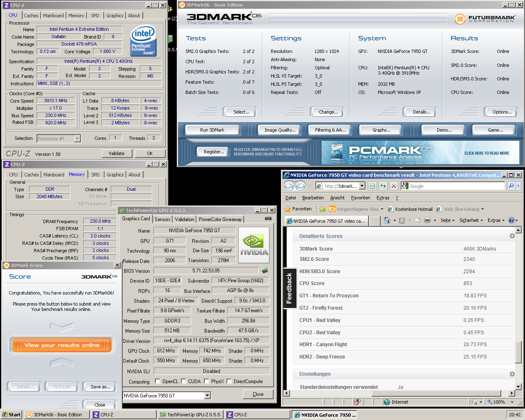Click the browser Back arrow button

[x=289, y=186]
